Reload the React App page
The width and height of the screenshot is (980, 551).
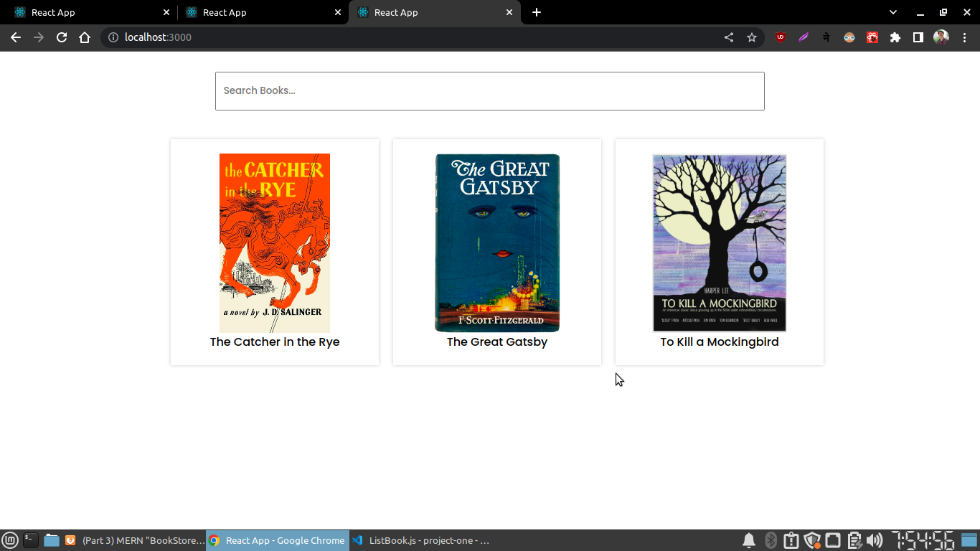click(61, 37)
